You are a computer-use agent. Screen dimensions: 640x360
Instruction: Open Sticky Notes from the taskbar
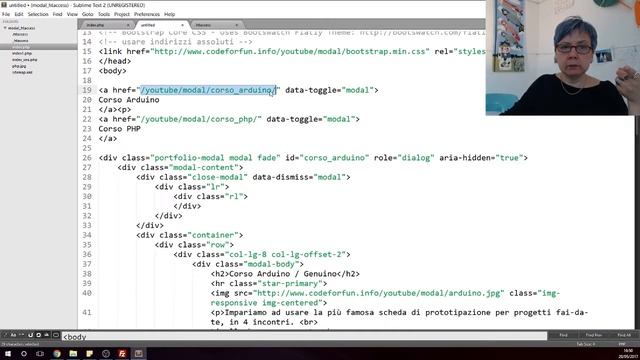[x=89, y=353]
